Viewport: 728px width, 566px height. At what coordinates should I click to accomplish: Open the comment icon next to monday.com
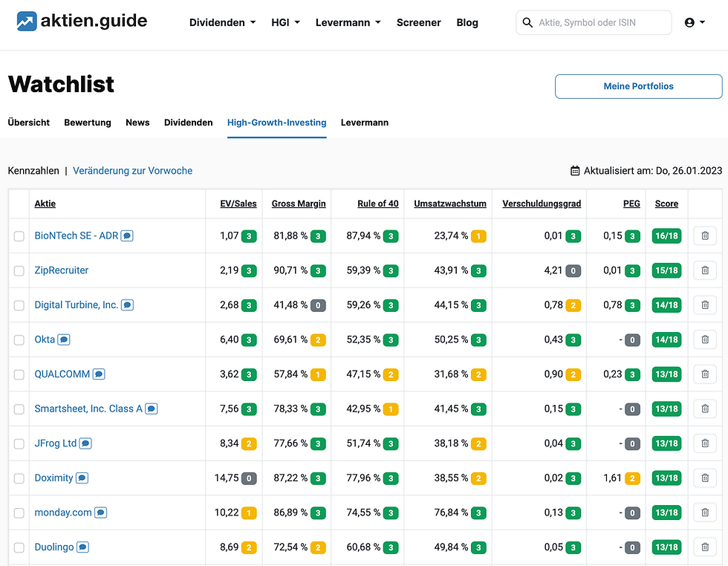(x=101, y=513)
